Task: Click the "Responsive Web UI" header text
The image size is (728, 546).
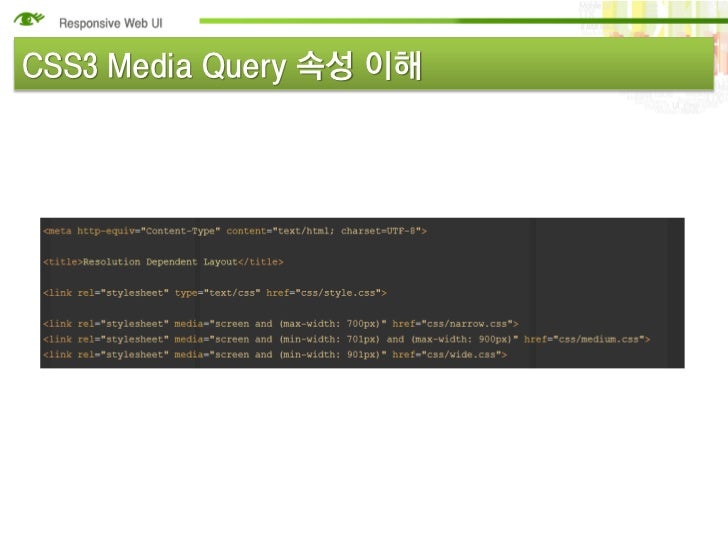Action: point(110,23)
